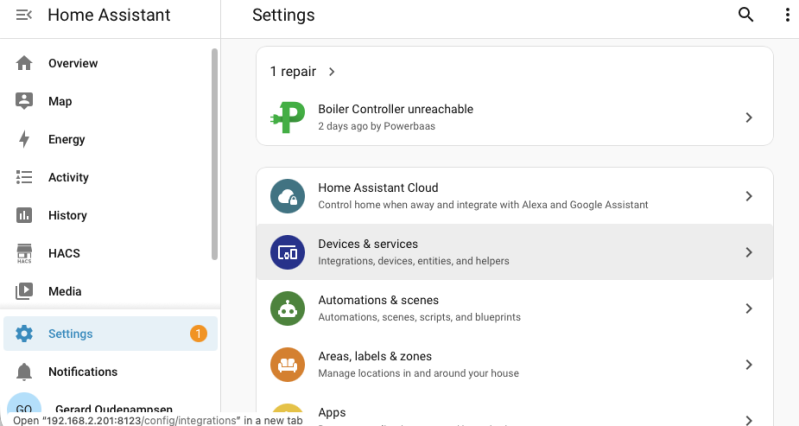Click 'Automations, scenes, scripts, and blueprints' text
This screenshot has height=426, width=799.
point(419,317)
